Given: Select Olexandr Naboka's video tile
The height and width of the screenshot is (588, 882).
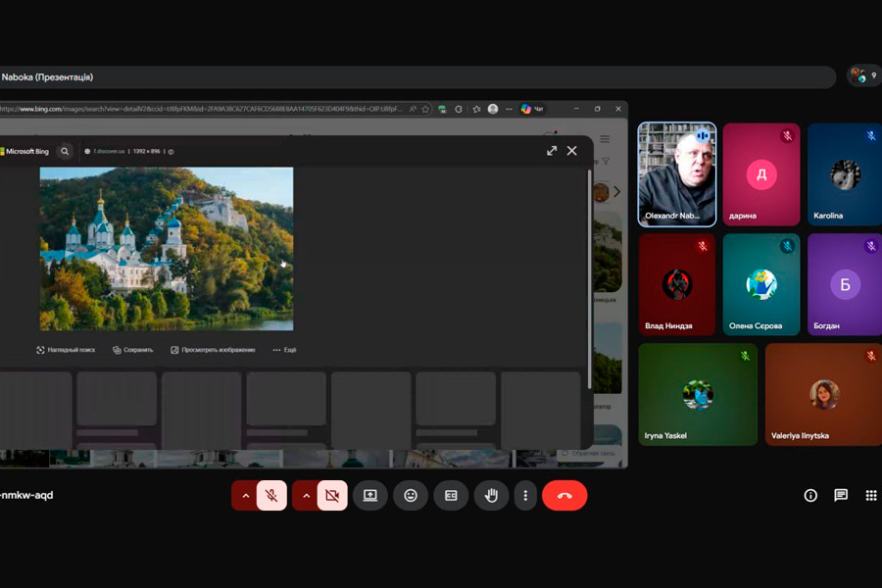Looking at the screenshot, I should pos(676,173).
